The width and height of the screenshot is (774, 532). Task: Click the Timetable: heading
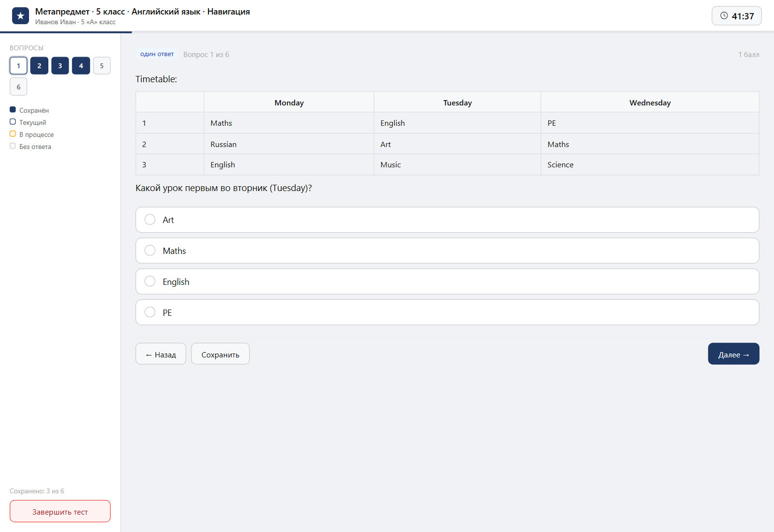click(x=156, y=79)
